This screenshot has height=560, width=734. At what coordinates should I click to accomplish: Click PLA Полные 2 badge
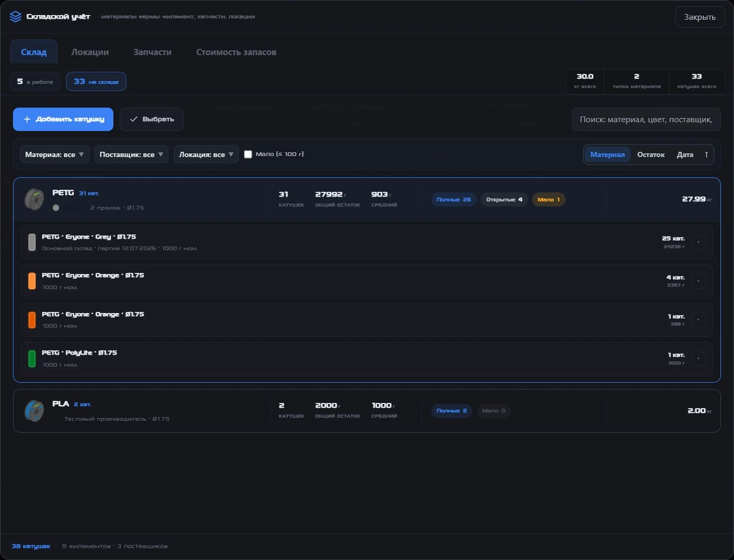coord(452,411)
